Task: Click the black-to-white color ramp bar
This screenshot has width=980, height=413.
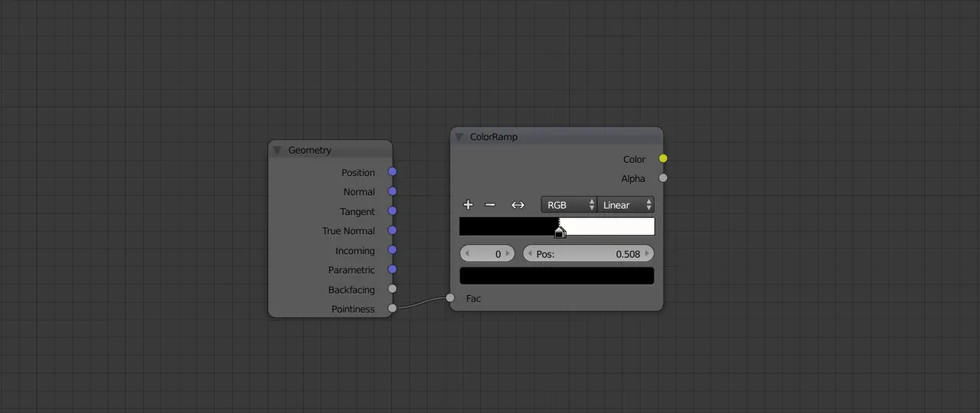Action: pos(557,226)
